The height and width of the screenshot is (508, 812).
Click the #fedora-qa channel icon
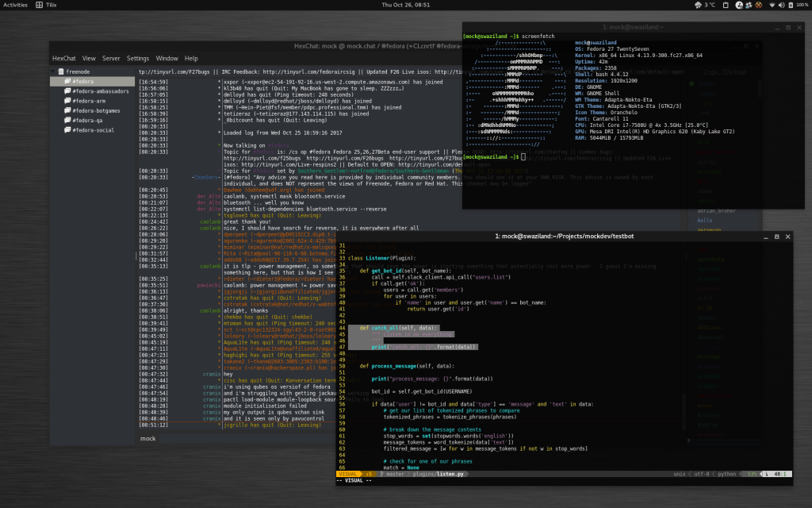(x=67, y=121)
